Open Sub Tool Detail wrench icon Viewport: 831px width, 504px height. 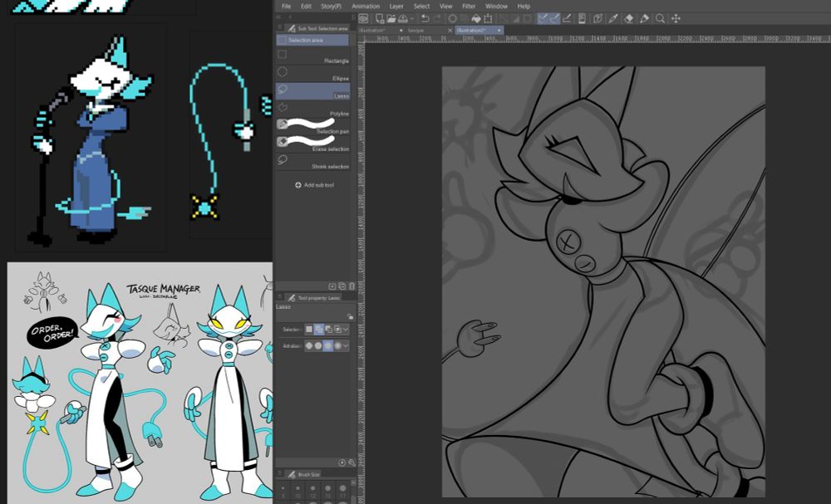(352, 462)
